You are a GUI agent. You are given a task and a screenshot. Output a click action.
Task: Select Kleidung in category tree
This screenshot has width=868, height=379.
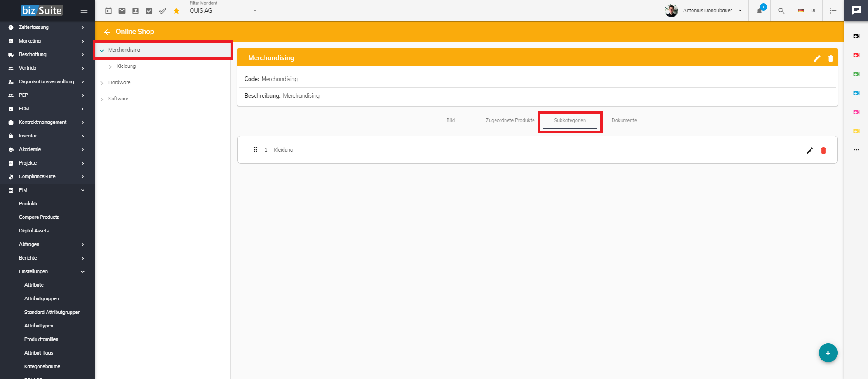(126, 66)
